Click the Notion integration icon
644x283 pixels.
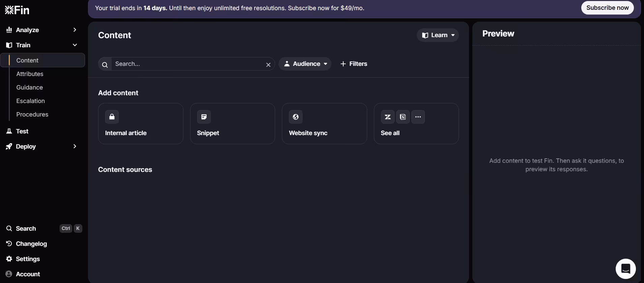click(x=403, y=117)
